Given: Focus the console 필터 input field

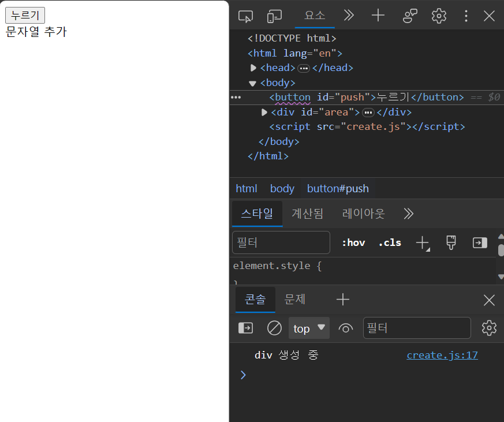Looking at the screenshot, I should tap(417, 328).
